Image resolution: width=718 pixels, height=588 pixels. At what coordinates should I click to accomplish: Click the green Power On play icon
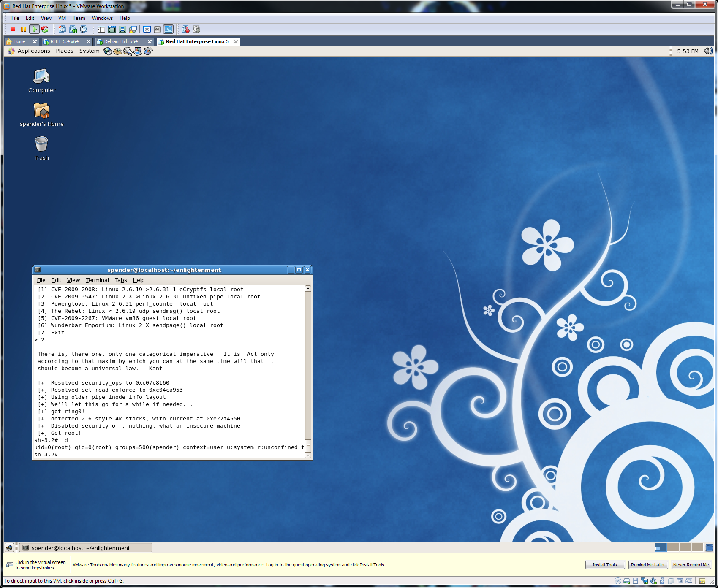click(x=35, y=29)
